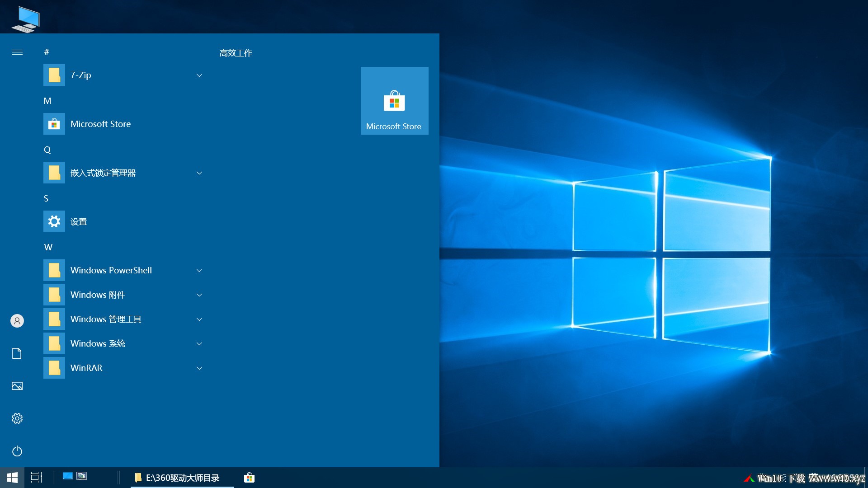Open Microsoft Store from the taskbar
This screenshot has width=868, height=488.
pos(249,478)
